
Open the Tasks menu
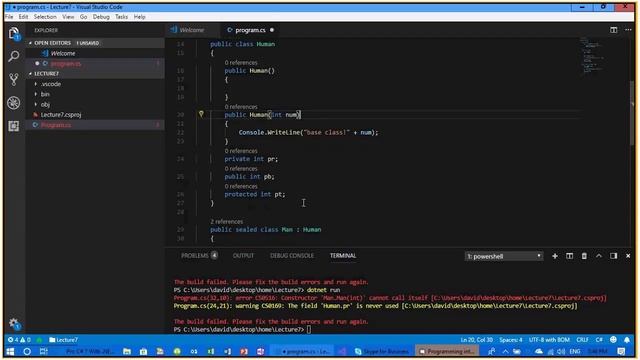[121, 17]
